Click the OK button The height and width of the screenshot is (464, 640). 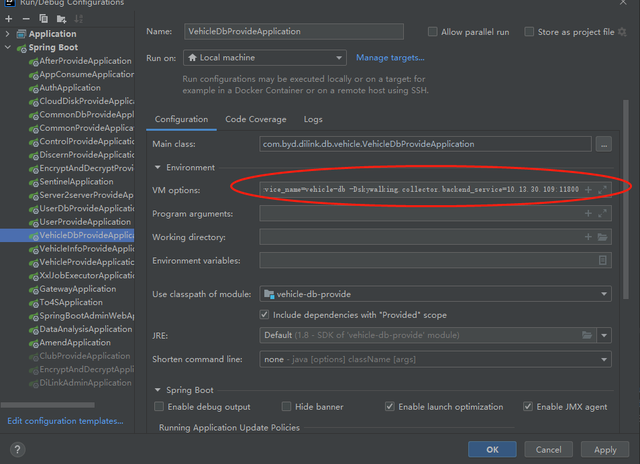pyautogui.click(x=492, y=449)
